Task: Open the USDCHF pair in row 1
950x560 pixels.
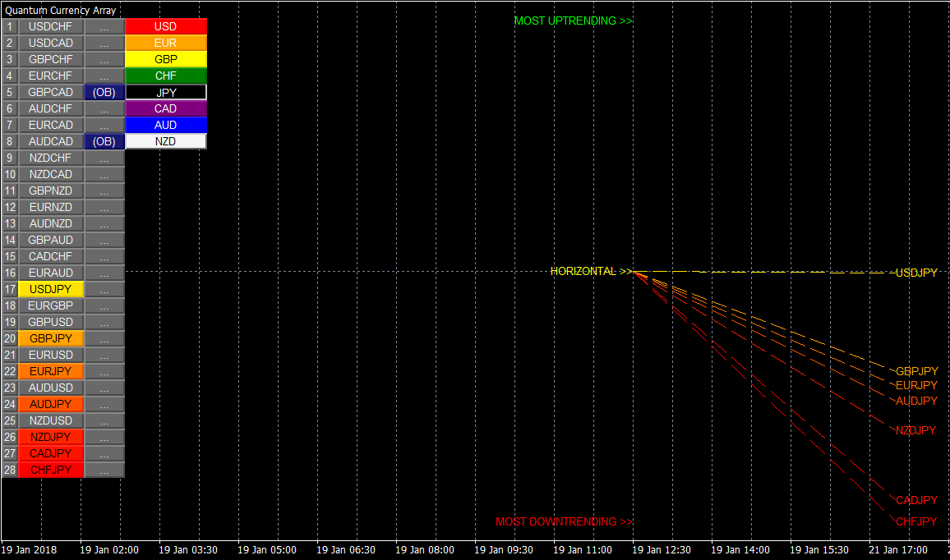Action: point(50,26)
